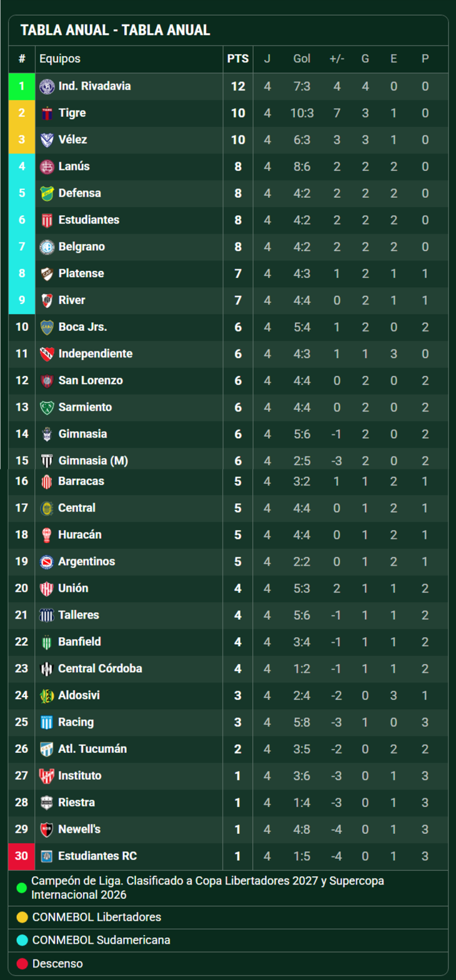456x980 pixels.
Task: Click the Vélez club shield icon
Action: (47, 140)
